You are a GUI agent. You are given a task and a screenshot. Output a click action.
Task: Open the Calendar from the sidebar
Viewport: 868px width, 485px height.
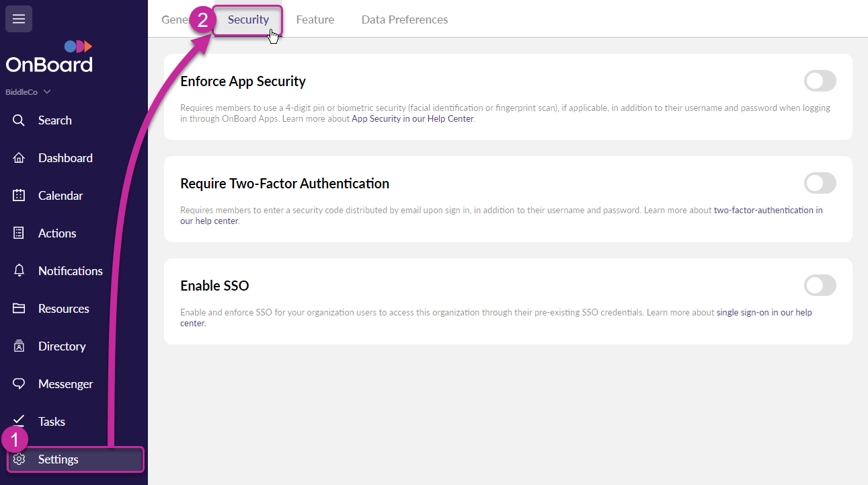59,195
